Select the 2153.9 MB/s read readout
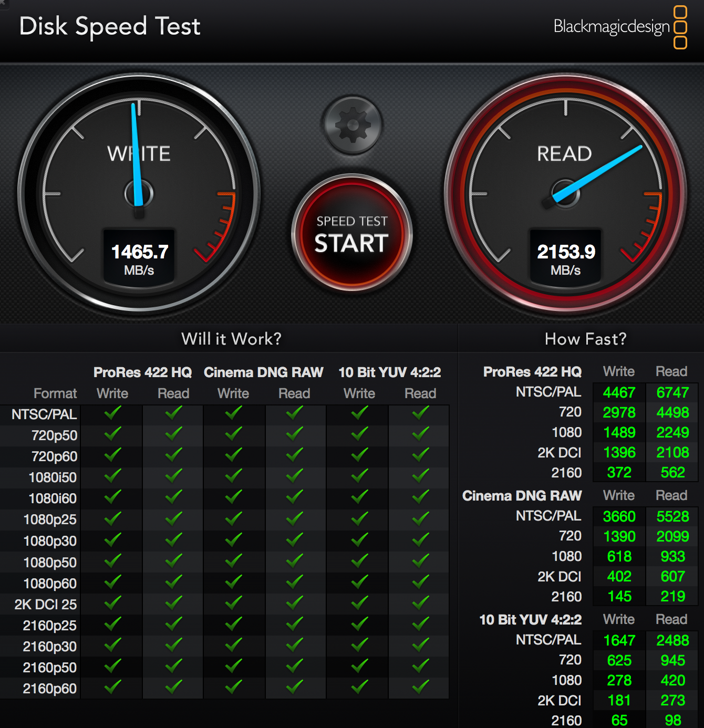This screenshot has height=728, width=704. [566, 258]
